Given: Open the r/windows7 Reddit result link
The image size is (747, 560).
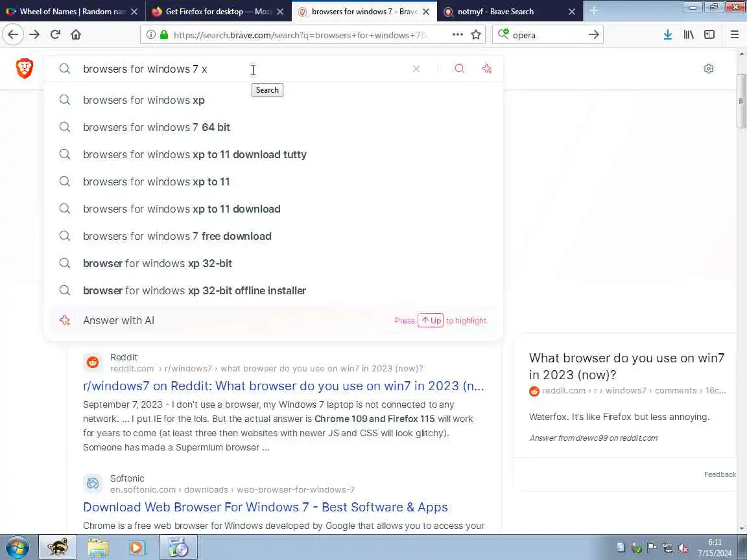Looking at the screenshot, I should (x=283, y=386).
